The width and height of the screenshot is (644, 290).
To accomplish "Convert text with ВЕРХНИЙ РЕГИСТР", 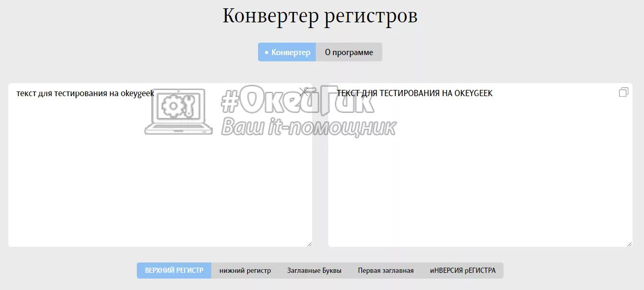I will pyautogui.click(x=174, y=270).
